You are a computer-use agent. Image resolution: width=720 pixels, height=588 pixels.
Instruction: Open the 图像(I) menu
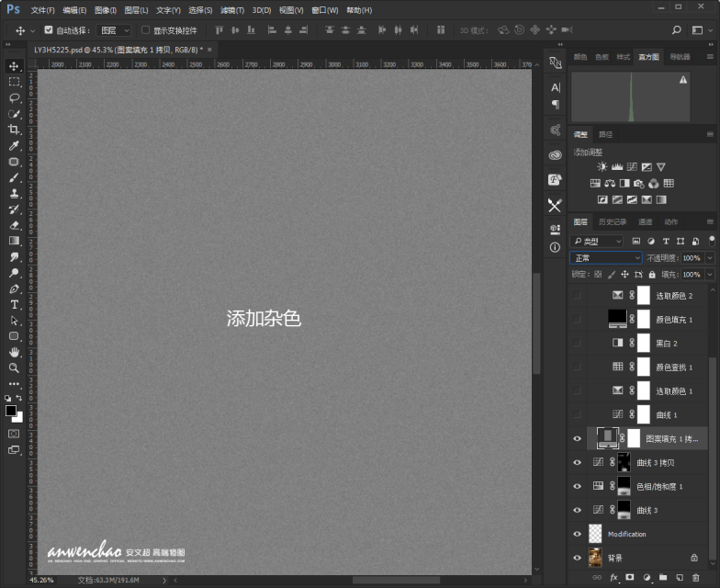[106, 10]
